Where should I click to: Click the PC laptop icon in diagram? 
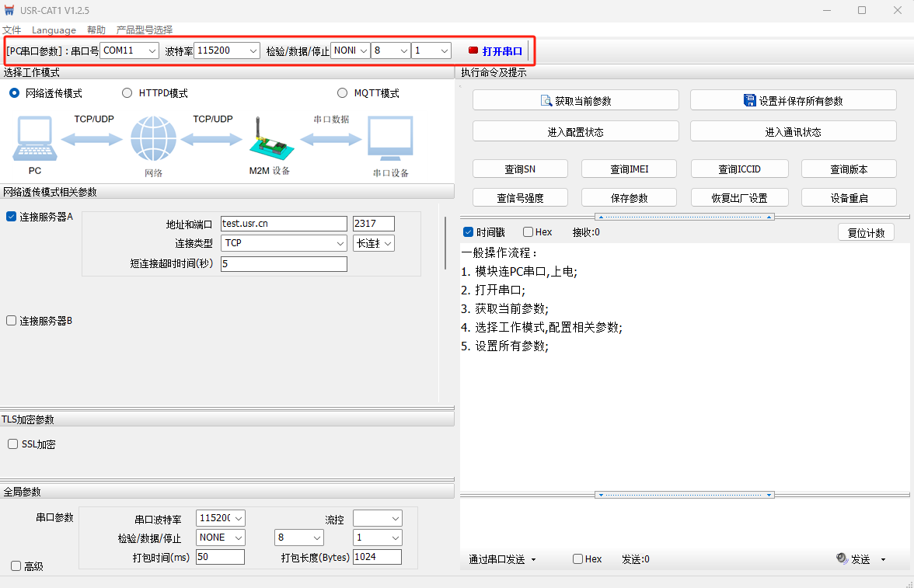pyautogui.click(x=35, y=140)
